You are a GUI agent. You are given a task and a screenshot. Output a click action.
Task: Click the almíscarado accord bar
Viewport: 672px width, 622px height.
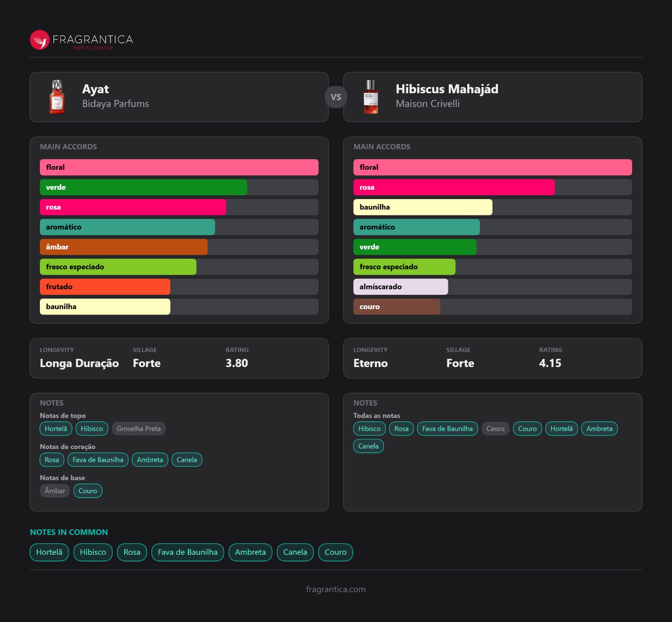[400, 287]
